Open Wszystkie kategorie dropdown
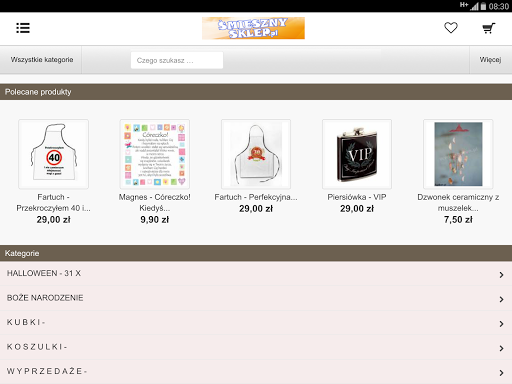Screen dimensions: 512x384 [41, 60]
